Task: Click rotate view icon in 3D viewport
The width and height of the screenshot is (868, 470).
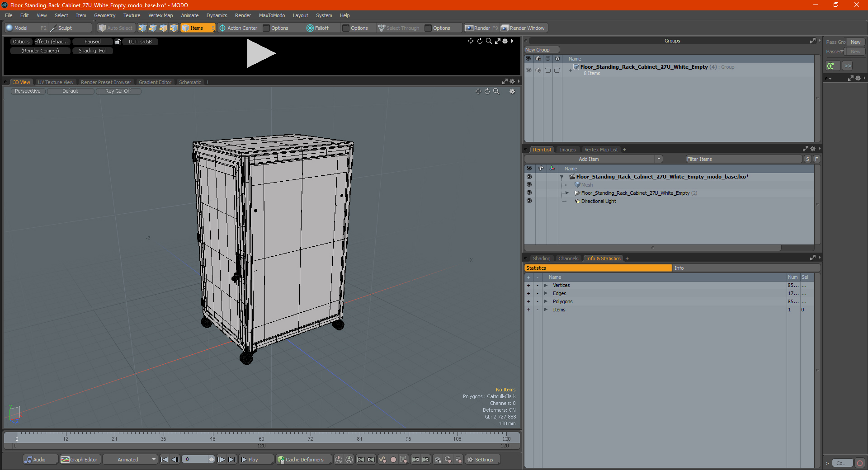Action: (x=487, y=91)
